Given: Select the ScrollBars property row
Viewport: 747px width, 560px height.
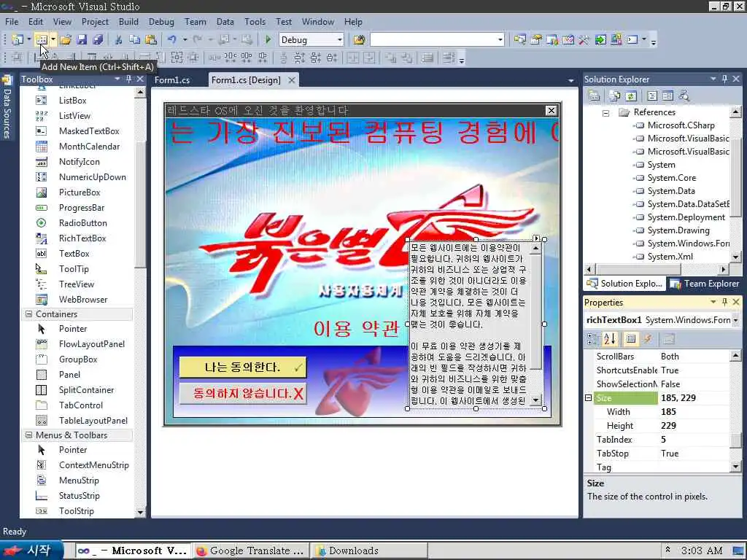Looking at the screenshot, I should pyautogui.click(x=657, y=356).
